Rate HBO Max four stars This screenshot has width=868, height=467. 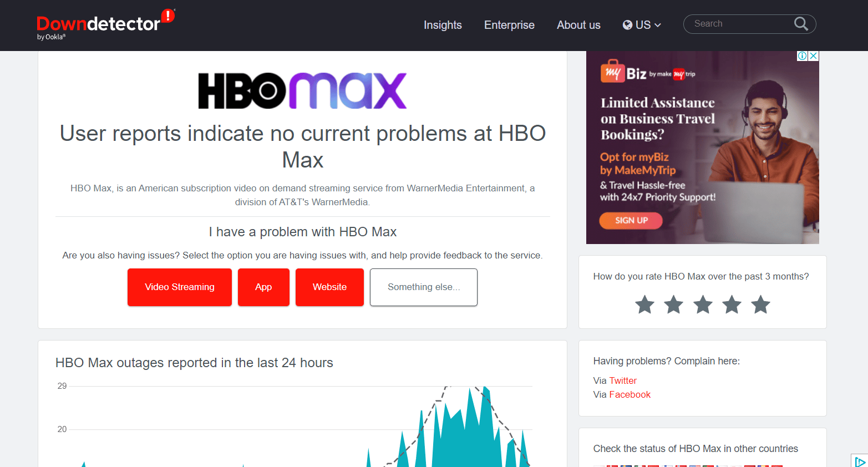pos(732,304)
